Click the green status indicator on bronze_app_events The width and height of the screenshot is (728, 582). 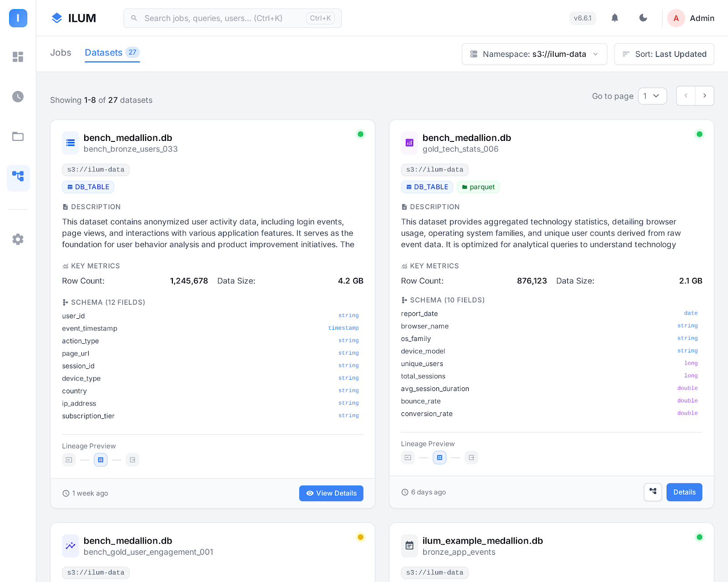(x=699, y=537)
